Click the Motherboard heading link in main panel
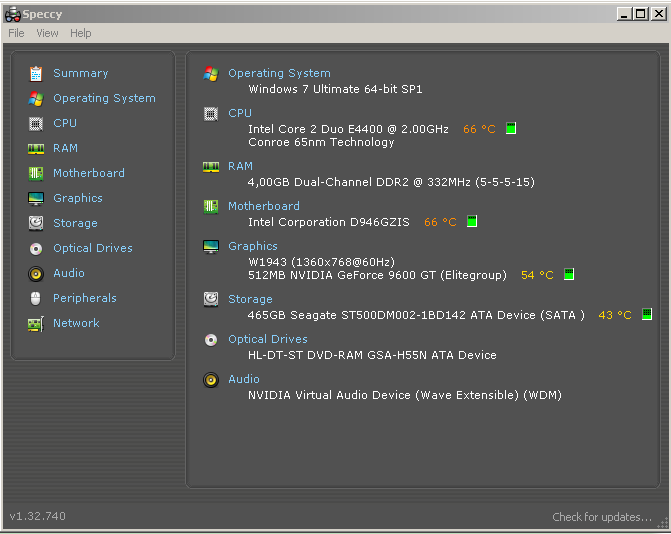Screen dimensions: 671x534 (264, 206)
